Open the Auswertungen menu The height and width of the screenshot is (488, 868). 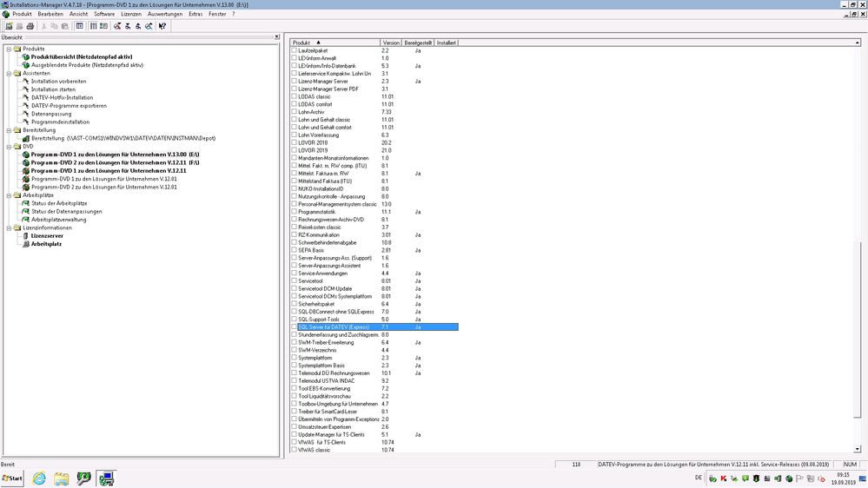pos(165,14)
